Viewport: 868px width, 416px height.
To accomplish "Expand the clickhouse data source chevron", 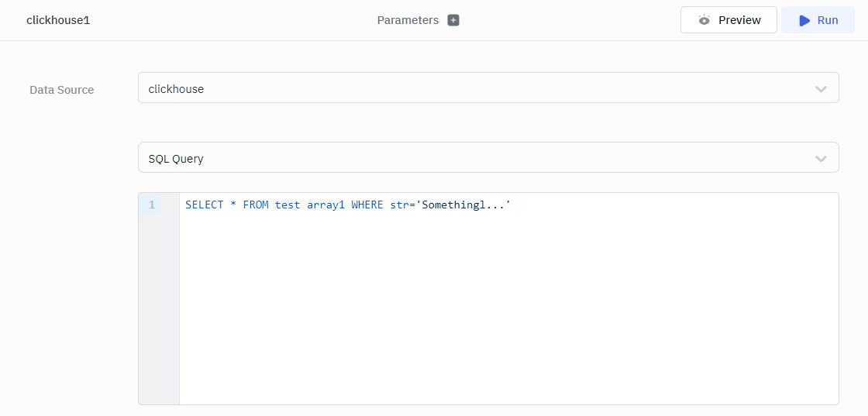I will [x=821, y=89].
